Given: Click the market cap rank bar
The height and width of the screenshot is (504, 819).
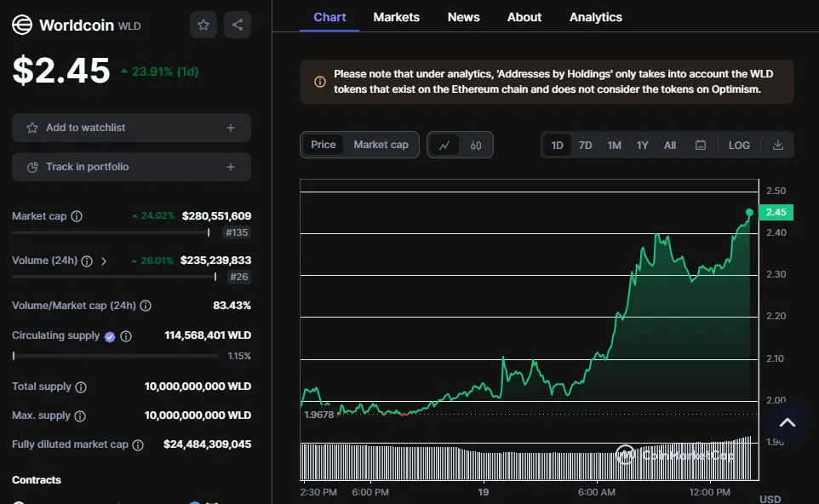Looking at the screenshot, I should coord(111,232).
